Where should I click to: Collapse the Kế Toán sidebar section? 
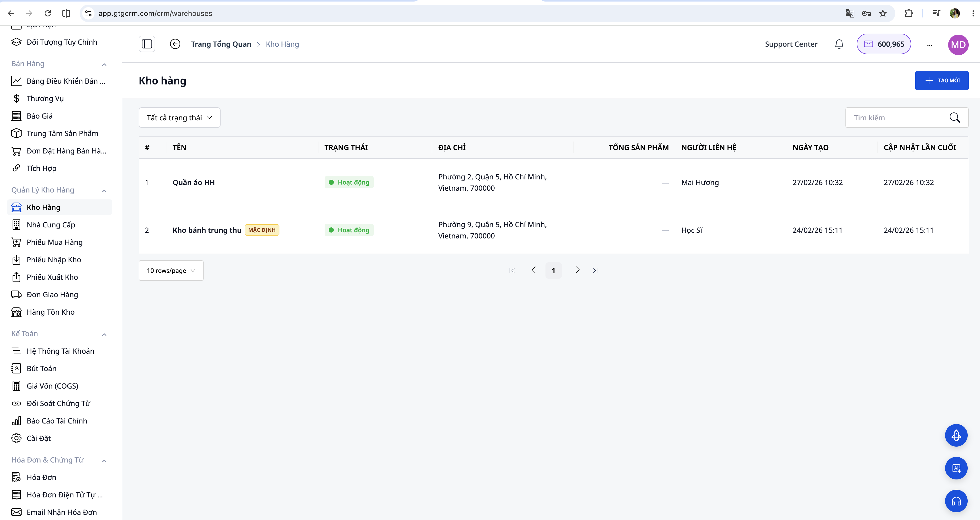tap(104, 334)
